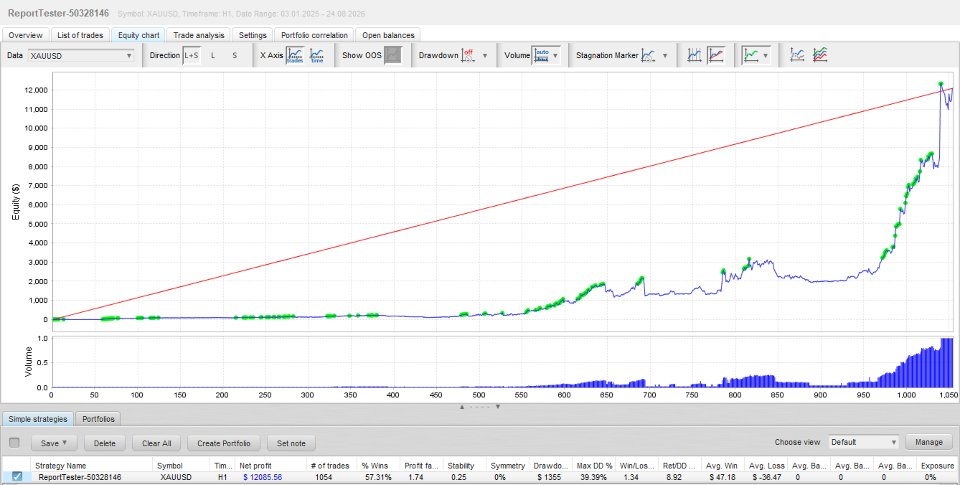Click the Set note button
The image size is (960, 485).
291,443
